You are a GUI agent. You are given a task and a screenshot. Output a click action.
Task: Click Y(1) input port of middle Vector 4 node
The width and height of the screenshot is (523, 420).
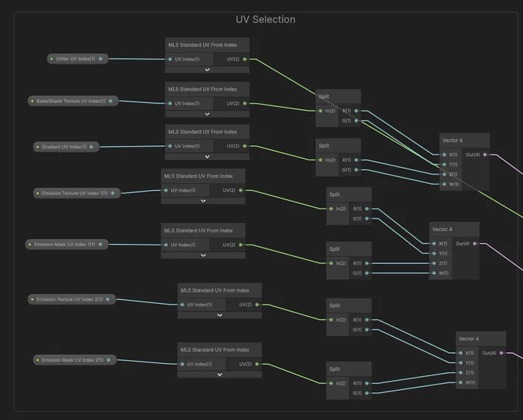pos(434,254)
